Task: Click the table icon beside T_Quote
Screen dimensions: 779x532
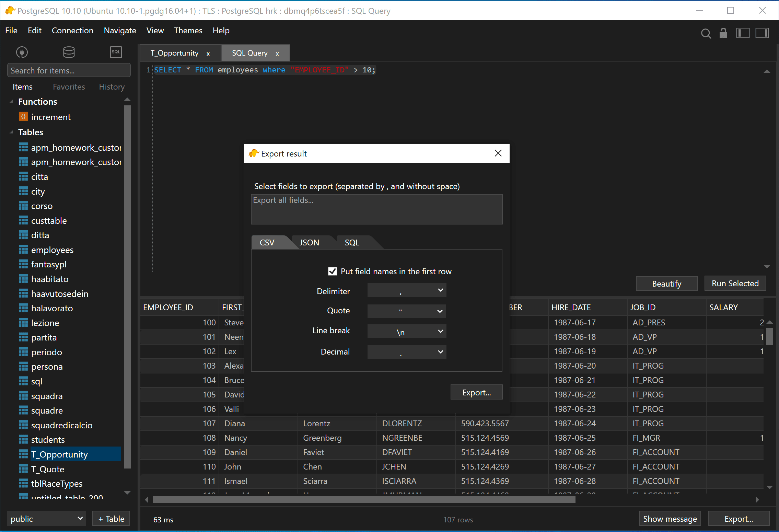Action: tap(23, 469)
